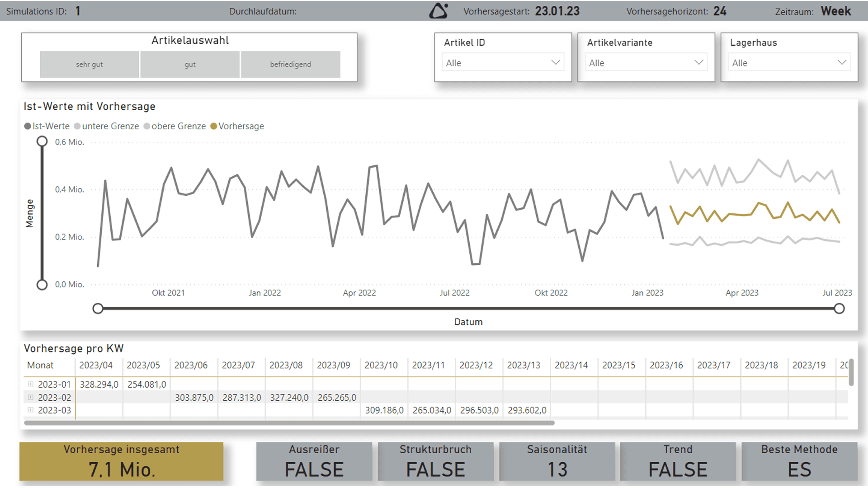Viewport: 868px width, 488px height.
Task: Click the 2023/14 column header
Action: point(571,365)
